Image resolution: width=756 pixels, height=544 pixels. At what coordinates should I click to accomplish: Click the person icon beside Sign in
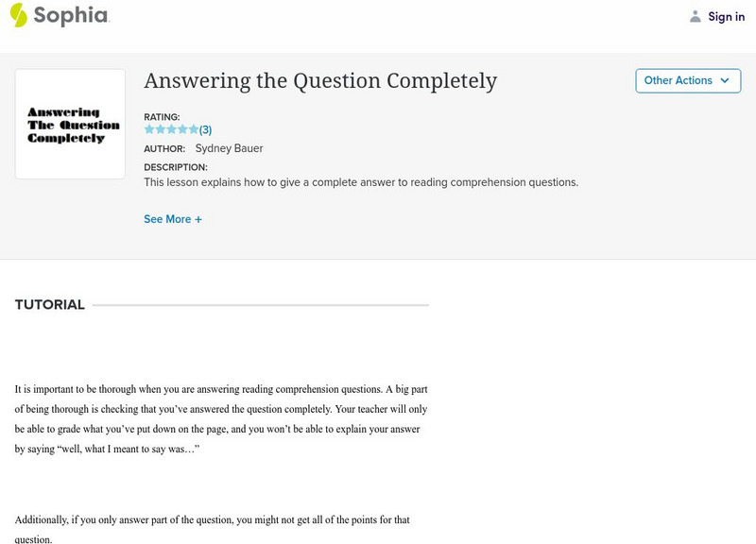(696, 16)
